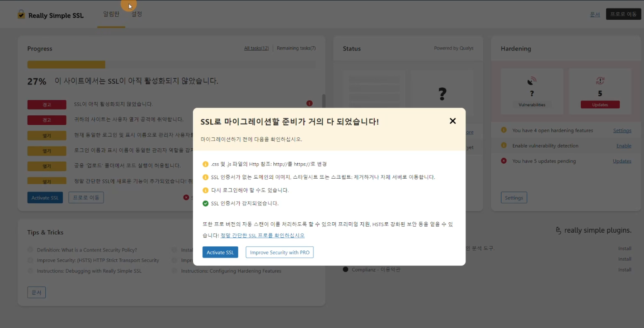
Task: Open Instructions: Debugging with Really Simple SSL
Action: (x=89, y=271)
